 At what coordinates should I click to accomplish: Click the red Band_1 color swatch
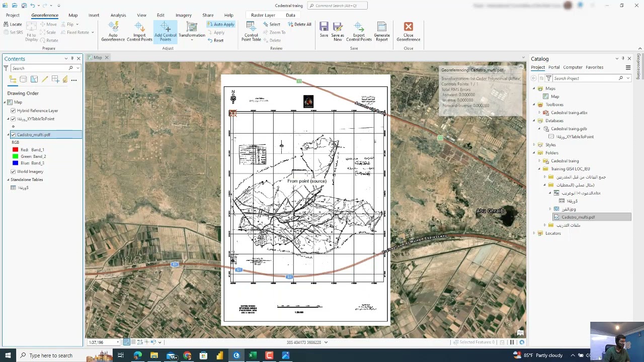(15, 150)
